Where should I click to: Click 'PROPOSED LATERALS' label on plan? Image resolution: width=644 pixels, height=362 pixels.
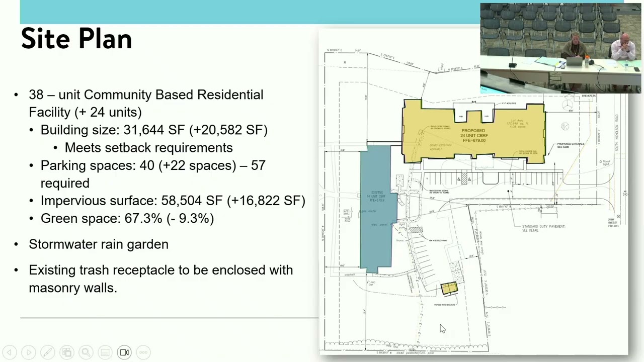coord(571,145)
